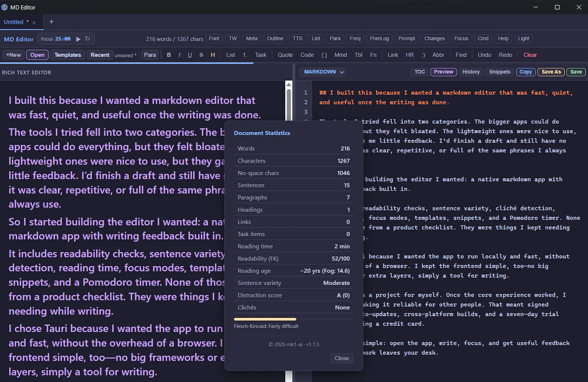Switch to Light theme
Screen dimensions: 588x382
pyautogui.click(x=524, y=39)
